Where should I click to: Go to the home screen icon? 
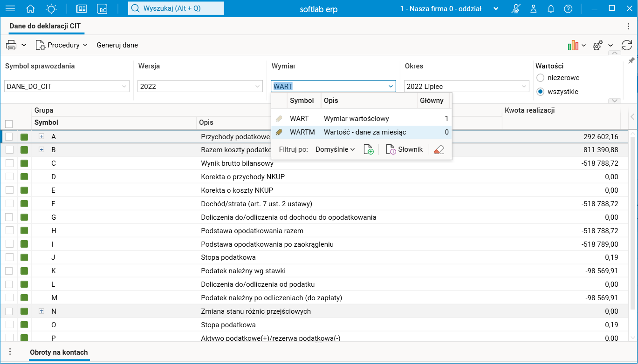point(31,9)
